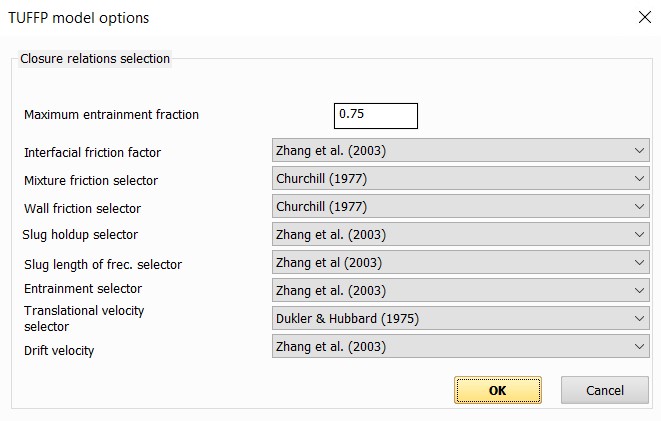
Task: Expand the Mixture friction selector dropdown
Action: pyautogui.click(x=460, y=179)
